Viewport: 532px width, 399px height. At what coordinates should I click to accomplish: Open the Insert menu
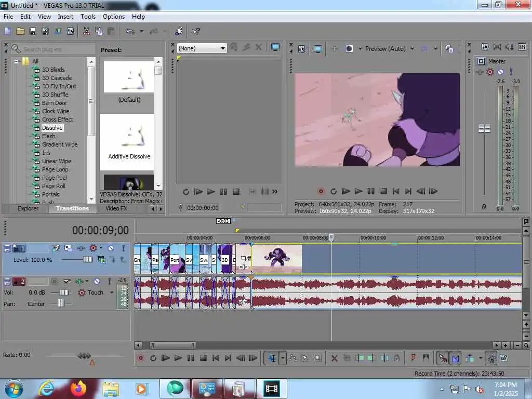pyautogui.click(x=65, y=17)
